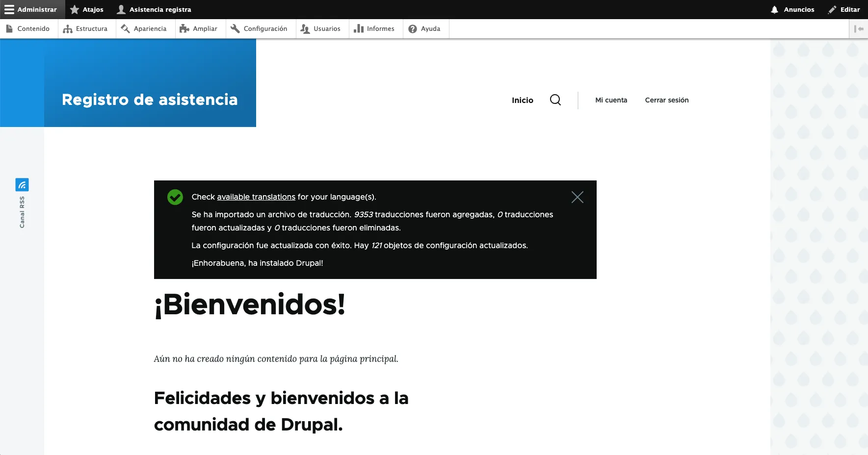The image size is (868, 455).
Task: Toggle the Administrar hamburger menu
Action: click(x=31, y=9)
